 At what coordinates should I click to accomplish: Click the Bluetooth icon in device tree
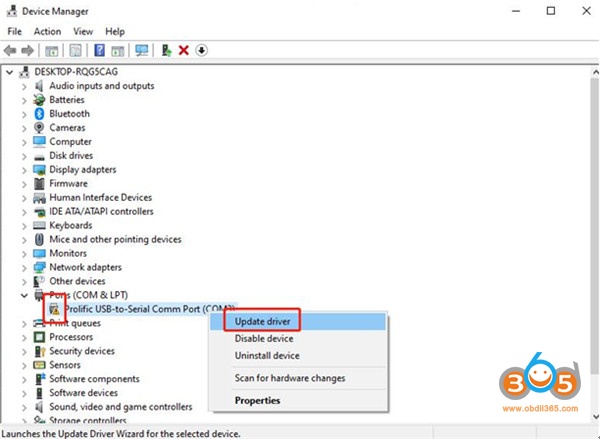pos(39,114)
